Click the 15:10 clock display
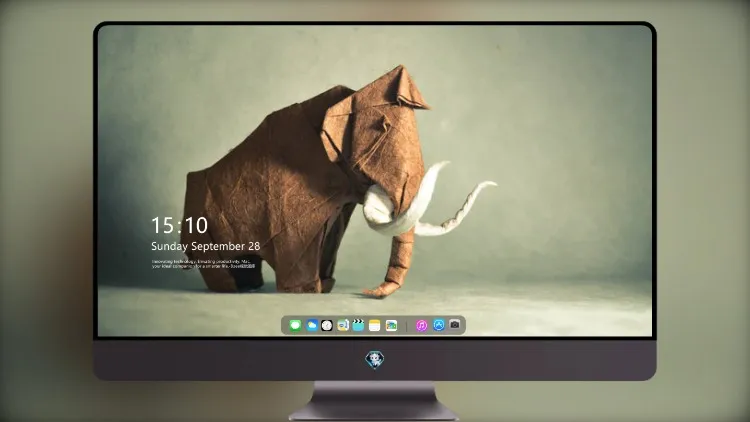 point(179,225)
